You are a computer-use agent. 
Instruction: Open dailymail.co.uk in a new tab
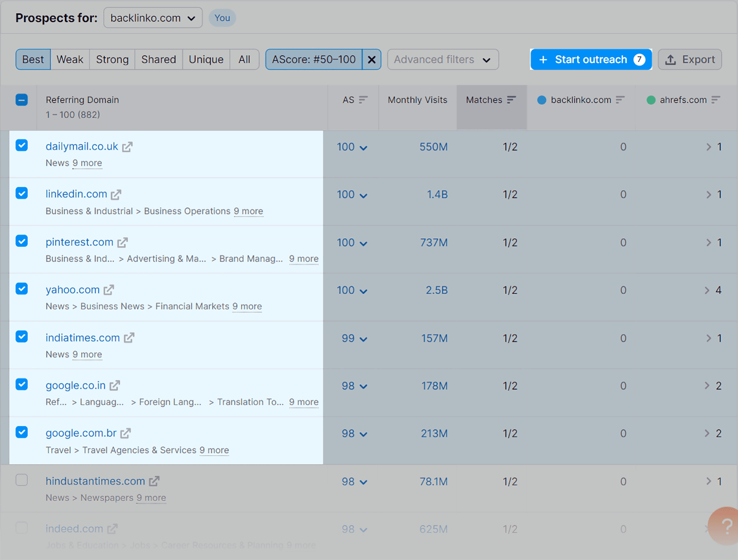pos(127,146)
